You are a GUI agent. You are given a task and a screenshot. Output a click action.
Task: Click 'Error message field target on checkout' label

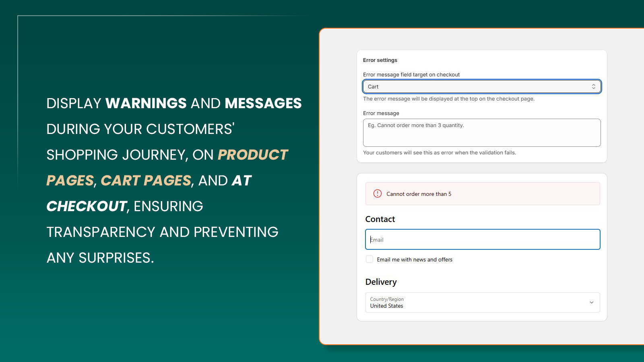point(411,74)
